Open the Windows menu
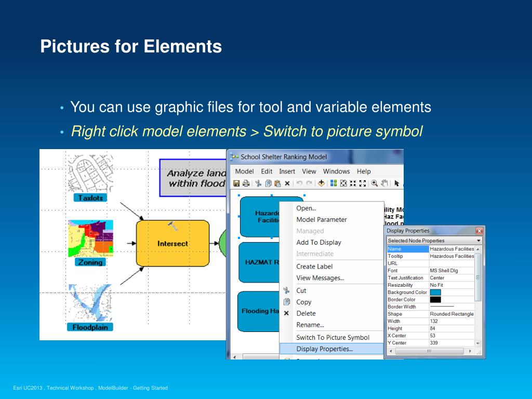Viewport: 532px width, 399px height. [336, 171]
